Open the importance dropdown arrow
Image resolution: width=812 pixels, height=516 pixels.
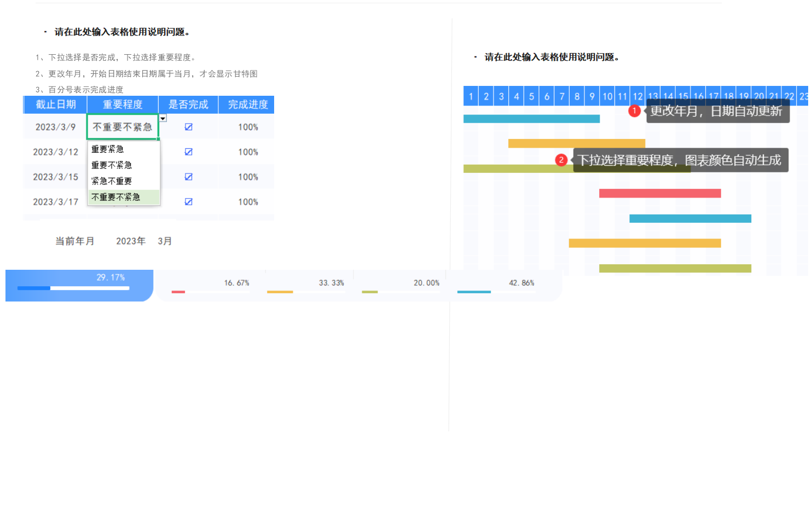(x=163, y=118)
